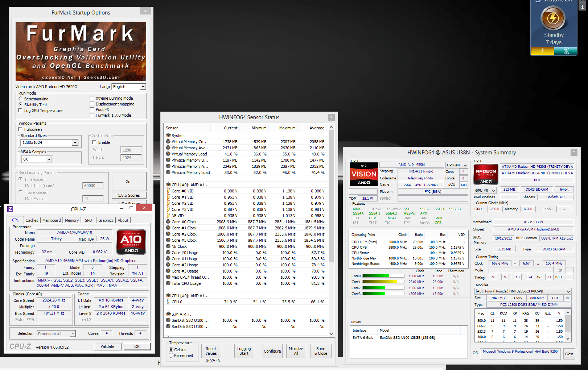Click the Physical Memory Load sensor icon

(168, 172)
